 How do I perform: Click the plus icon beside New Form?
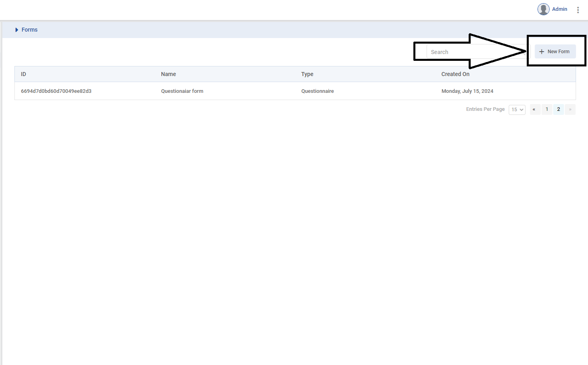tap(542, 52)
